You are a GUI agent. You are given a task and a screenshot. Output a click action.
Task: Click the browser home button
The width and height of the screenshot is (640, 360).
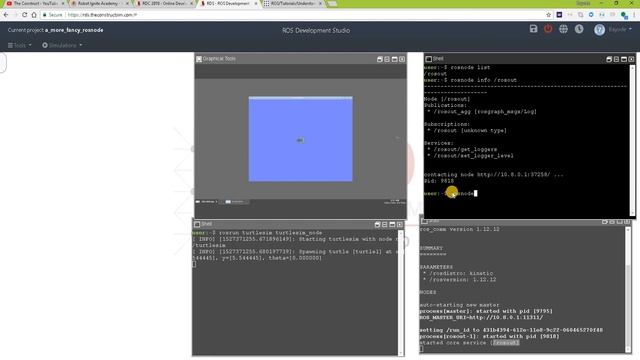click(34, 15)
